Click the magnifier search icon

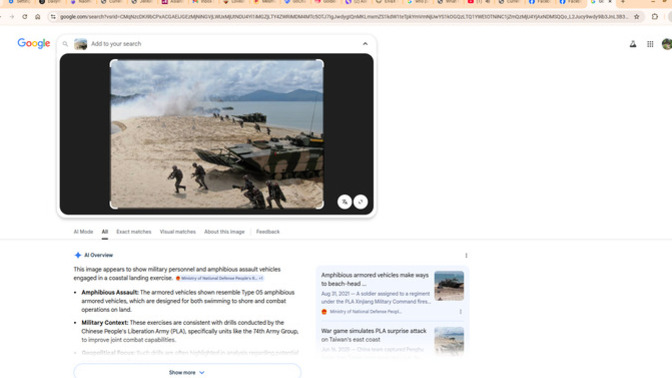(x=65, y=44)
